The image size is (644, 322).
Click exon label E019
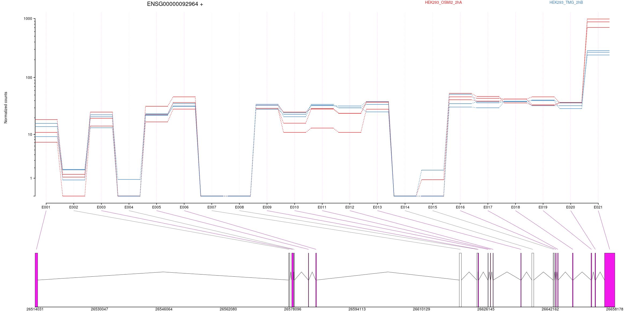543,207
